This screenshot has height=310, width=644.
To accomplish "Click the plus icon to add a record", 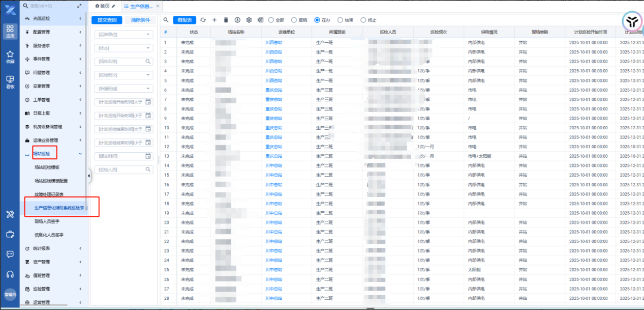I will click(x=214, y=20).
